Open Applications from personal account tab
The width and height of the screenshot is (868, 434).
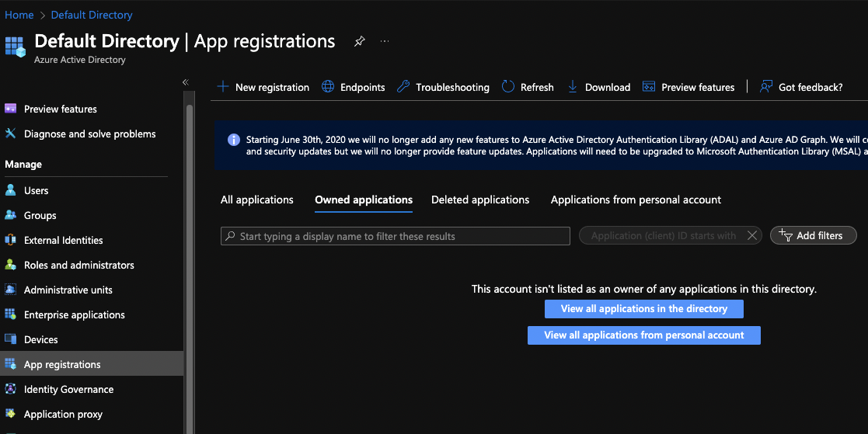[636, 200]
